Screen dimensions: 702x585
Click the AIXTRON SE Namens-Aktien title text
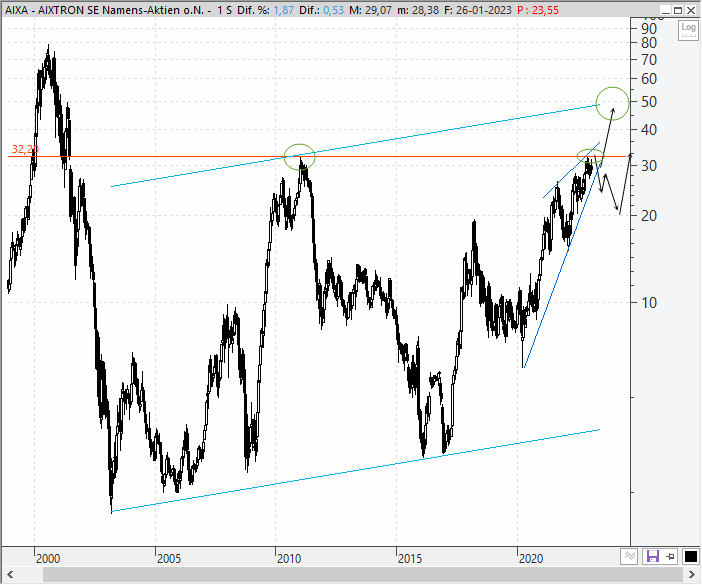pyautogui.click(x=121, y=10)
